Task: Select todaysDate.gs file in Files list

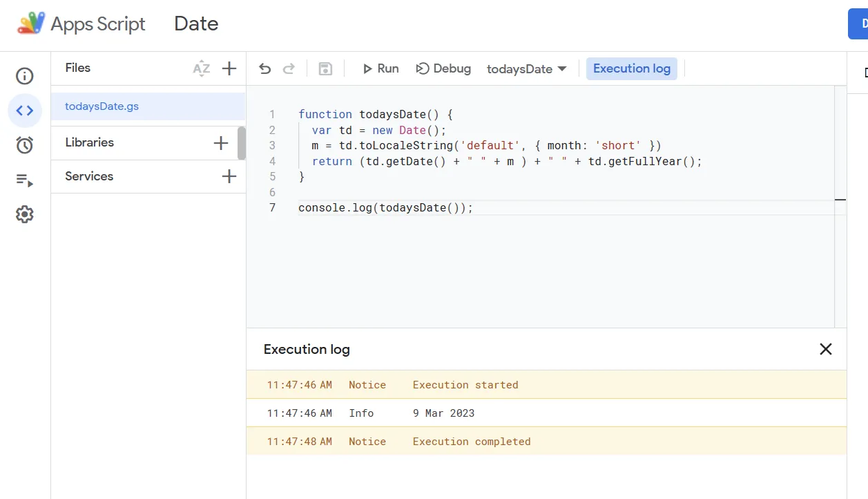Action: point(102,106)
